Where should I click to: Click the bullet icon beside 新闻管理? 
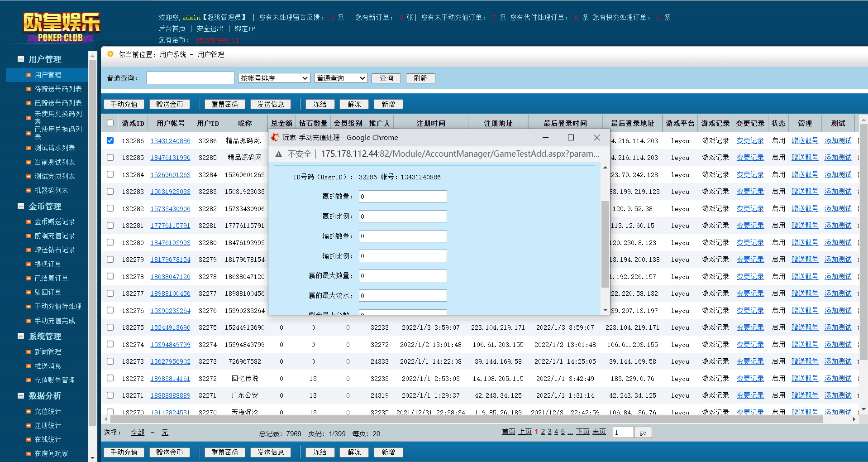click(x=29, y=352)
